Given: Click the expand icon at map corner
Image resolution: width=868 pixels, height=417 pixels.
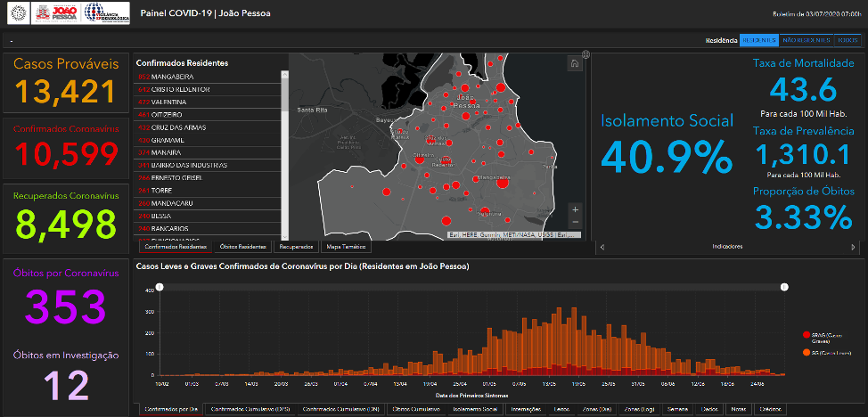Looking at the screenshot, I should coord(585,54).
